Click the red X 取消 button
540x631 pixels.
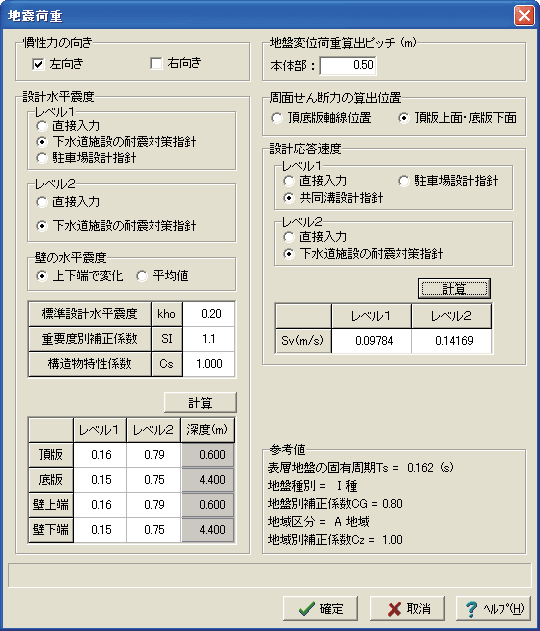point(407,608)
